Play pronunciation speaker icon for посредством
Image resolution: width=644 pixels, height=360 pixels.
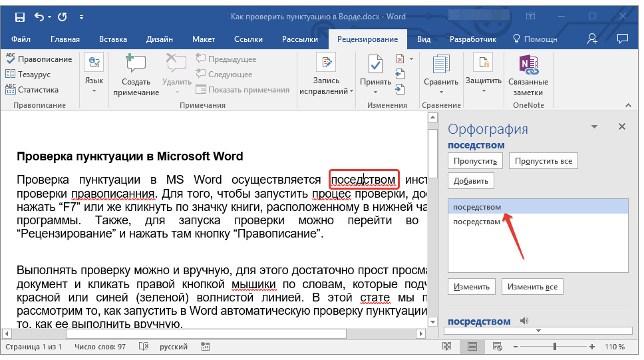tap(524, 321)
